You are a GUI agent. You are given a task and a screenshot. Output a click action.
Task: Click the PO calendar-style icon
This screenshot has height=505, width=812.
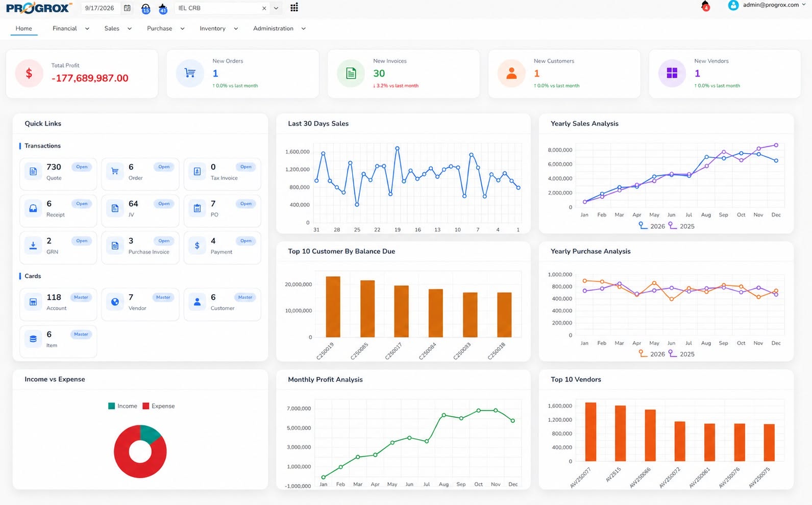coord(197,208)
